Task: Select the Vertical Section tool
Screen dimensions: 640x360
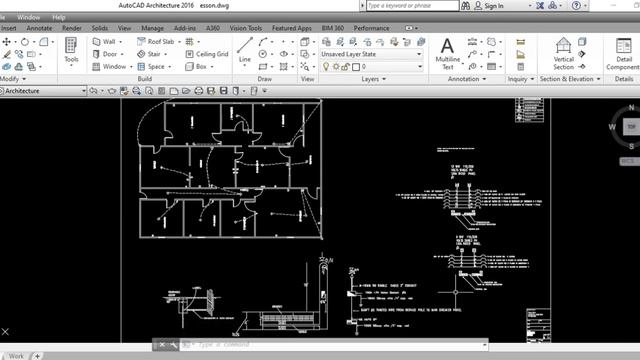Action: (563, 53)
